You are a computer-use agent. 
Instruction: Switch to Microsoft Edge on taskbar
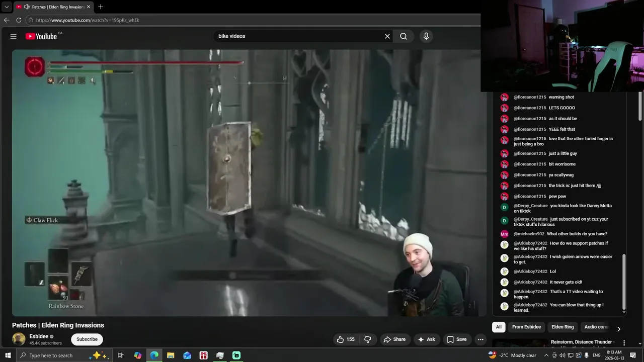(x=154, y=355)
